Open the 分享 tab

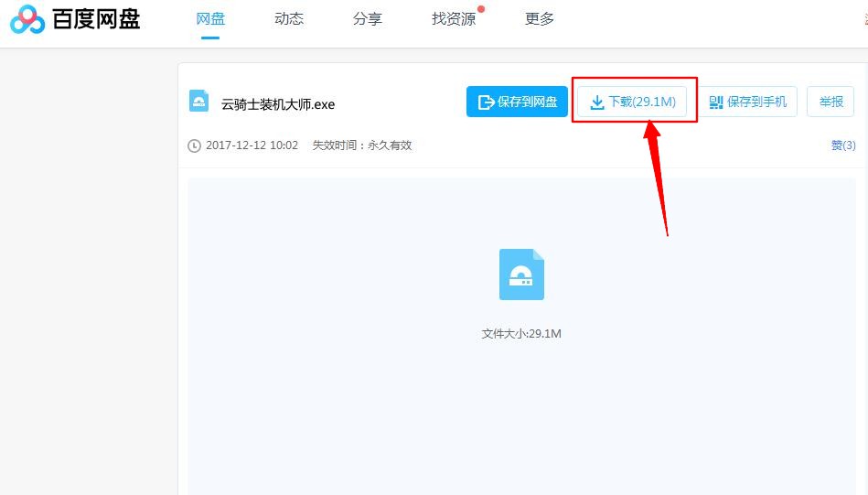pos(368,19)
